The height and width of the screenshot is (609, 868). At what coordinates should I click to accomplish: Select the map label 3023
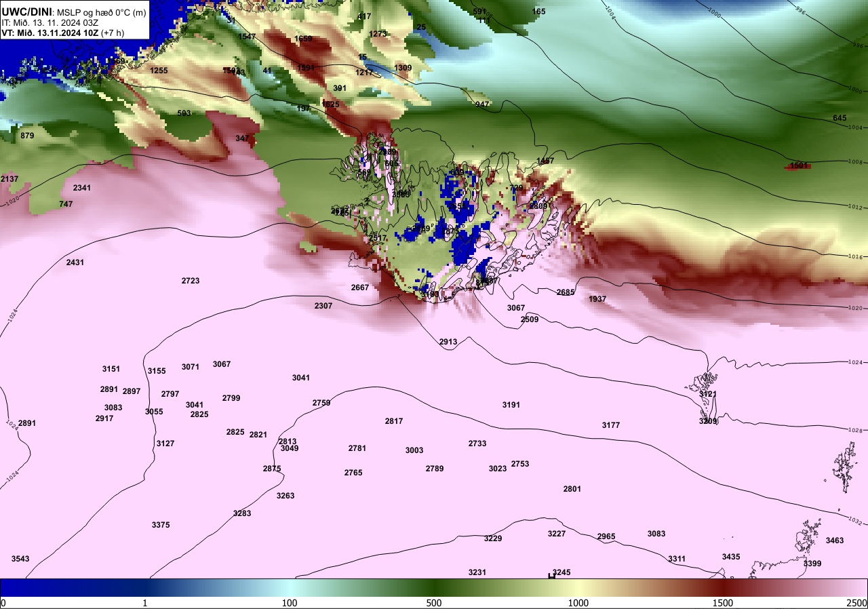(x=498, y=469)
